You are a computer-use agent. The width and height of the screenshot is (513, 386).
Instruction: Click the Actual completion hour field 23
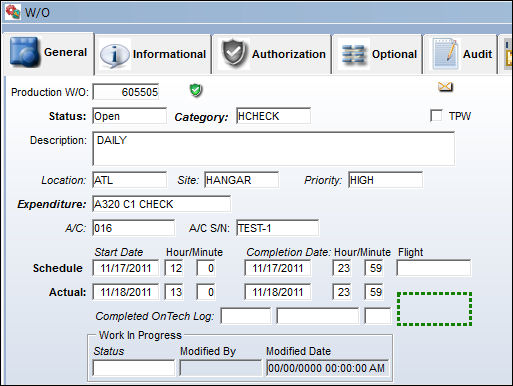coord(342,292)
